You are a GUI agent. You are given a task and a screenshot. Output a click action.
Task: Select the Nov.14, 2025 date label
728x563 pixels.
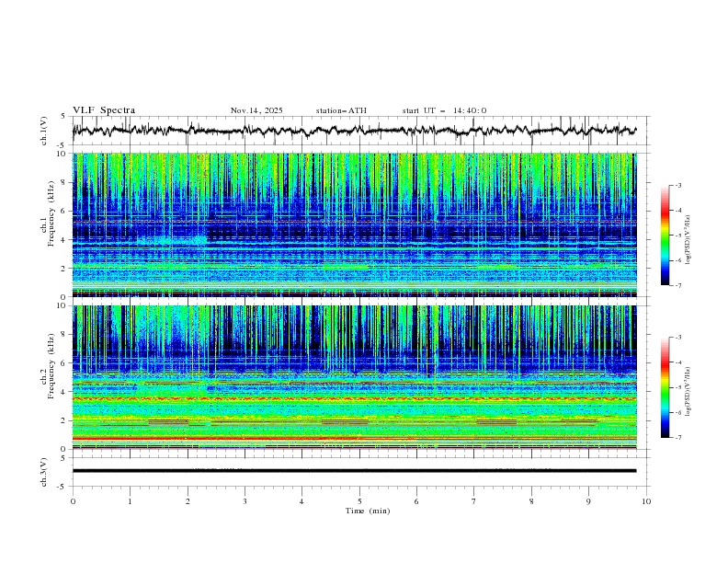(x=256, y=110)
